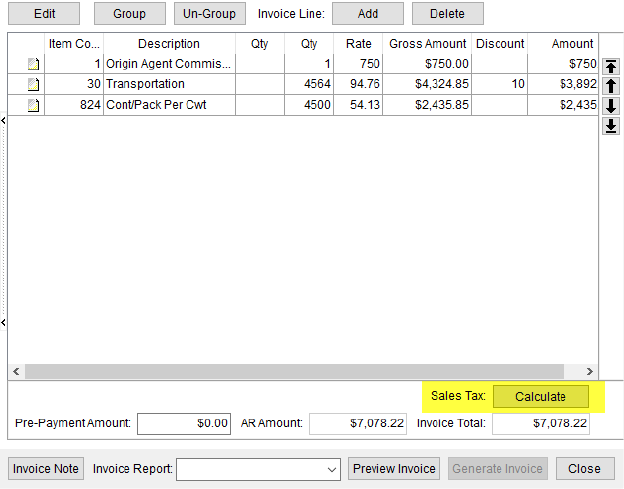Screen dimensions: 624x489
Task: Add a new invoice line
Action: [x=367, y=14]
